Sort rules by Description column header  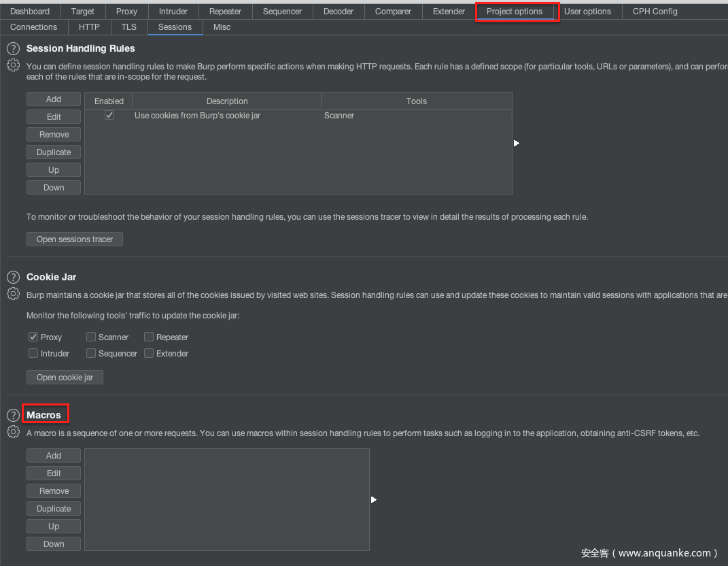point(227,101)
